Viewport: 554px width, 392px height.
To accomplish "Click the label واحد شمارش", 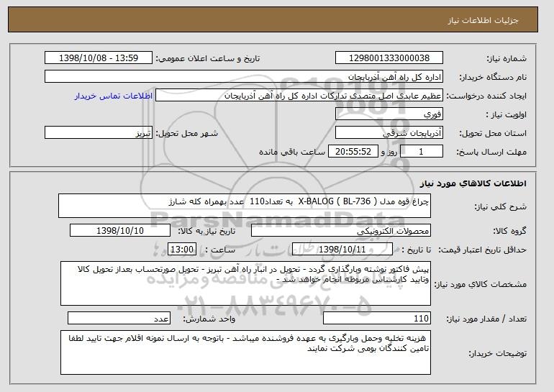I will (x=209, y=319).
